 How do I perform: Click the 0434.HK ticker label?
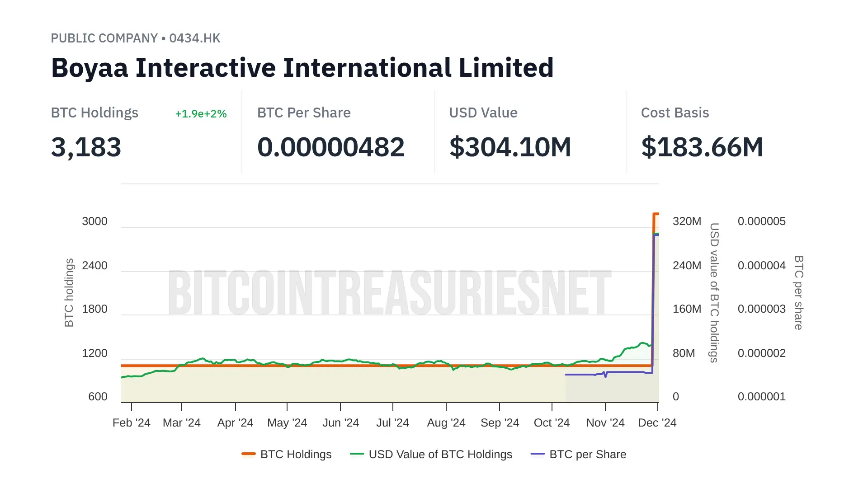click(195, 38)
